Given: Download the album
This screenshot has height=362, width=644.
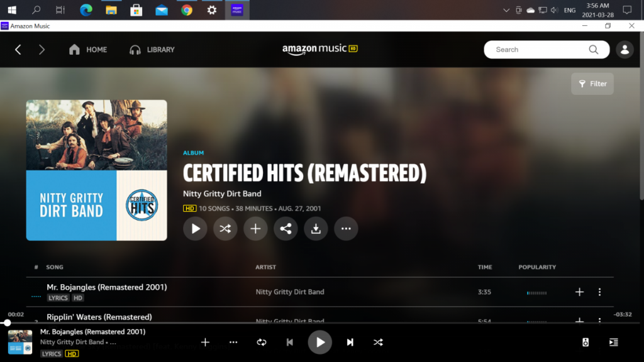Looking at the screenshot, I should [x=316, y=229].
